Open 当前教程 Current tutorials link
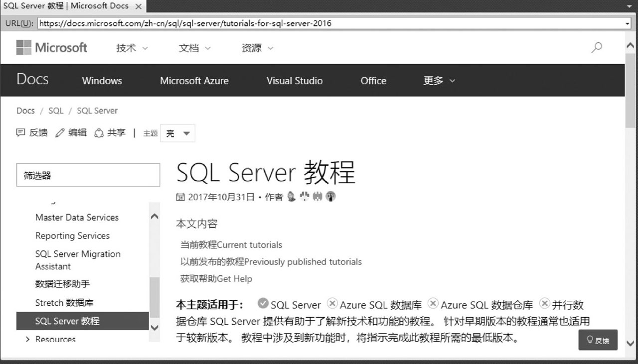The height and width of the screenshot is (364, 638). point(231,245)
